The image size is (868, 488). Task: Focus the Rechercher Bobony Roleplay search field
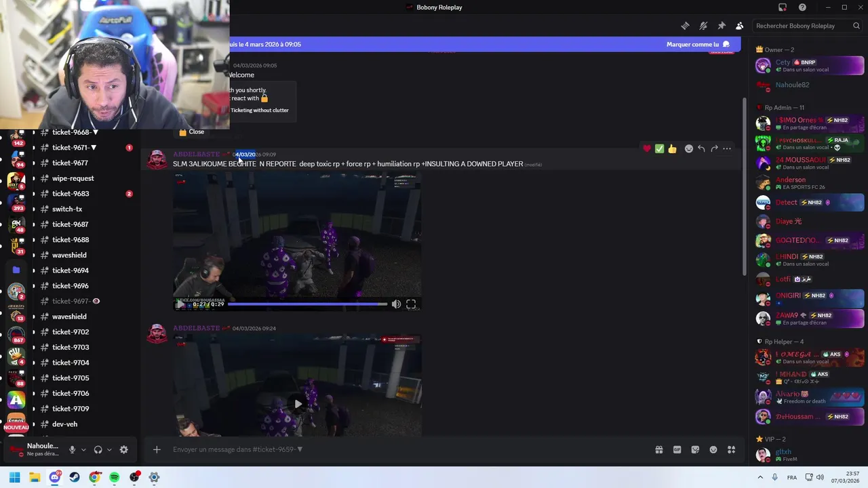click(808, 26)
